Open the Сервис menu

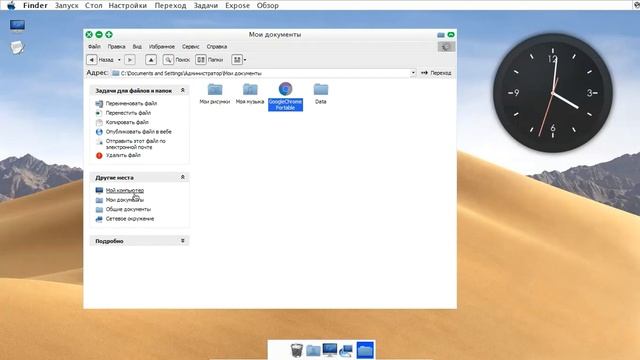(x=191, y=47)
